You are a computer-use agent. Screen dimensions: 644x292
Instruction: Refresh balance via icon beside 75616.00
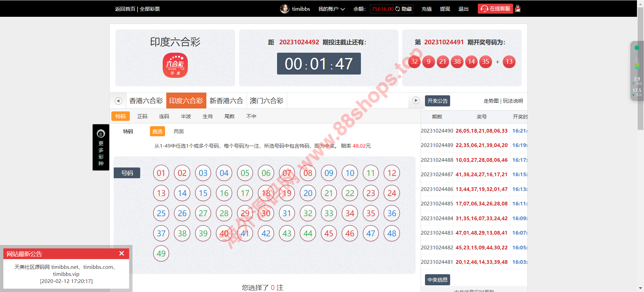397,9
